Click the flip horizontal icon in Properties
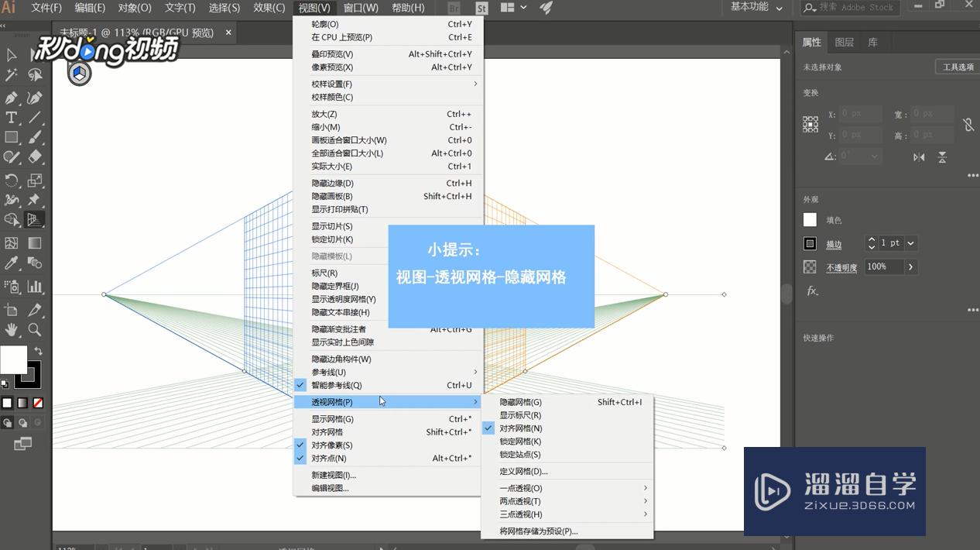 (x=919, y=157)
